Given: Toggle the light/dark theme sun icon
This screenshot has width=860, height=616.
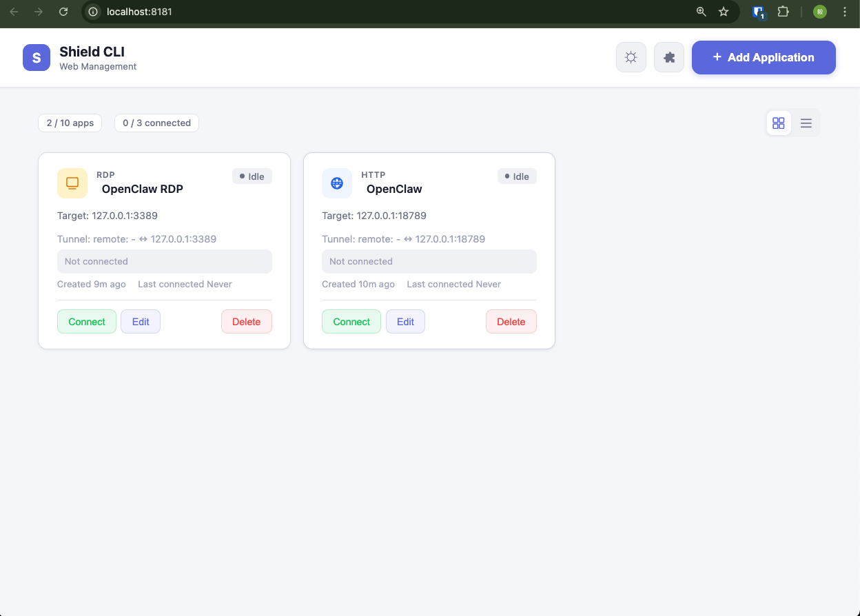Looking at the screenshot, I should (631, 57).
